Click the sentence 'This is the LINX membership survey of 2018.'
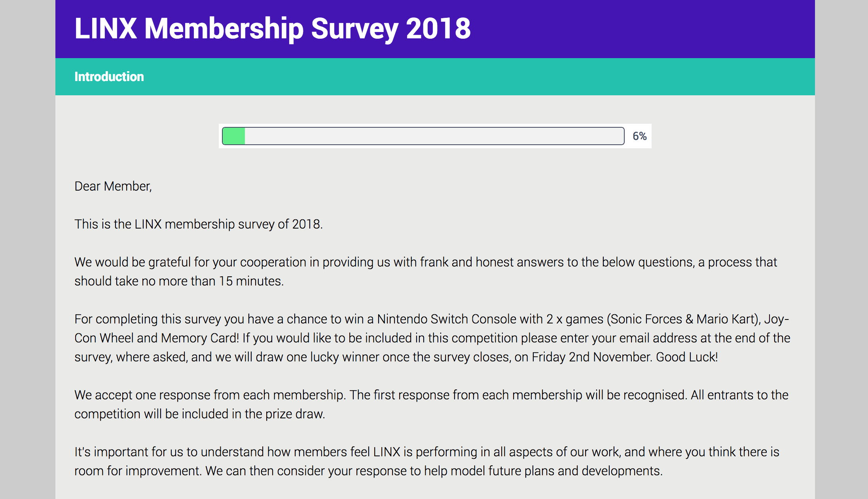The height and width of the screenshot is (499, 868). pyautogui.click(x=199, y=224)
